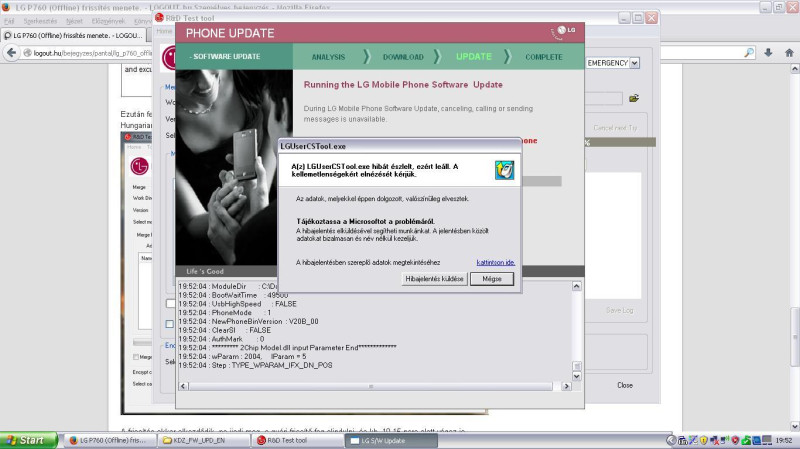Viewport: 800px width, 449px height.
Task: Click the log panel scroll down arrow
Action: click(x=577, y=376)
